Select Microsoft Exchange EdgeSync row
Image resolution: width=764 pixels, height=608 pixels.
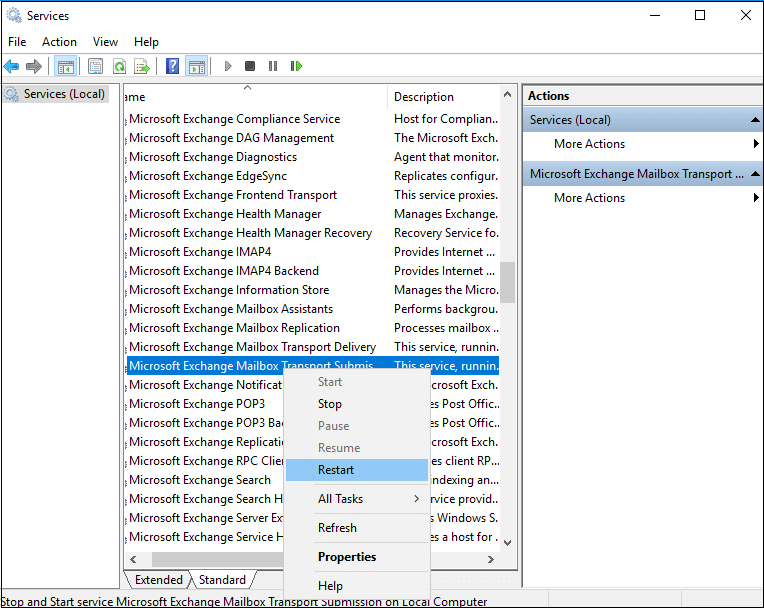[312, 176]
